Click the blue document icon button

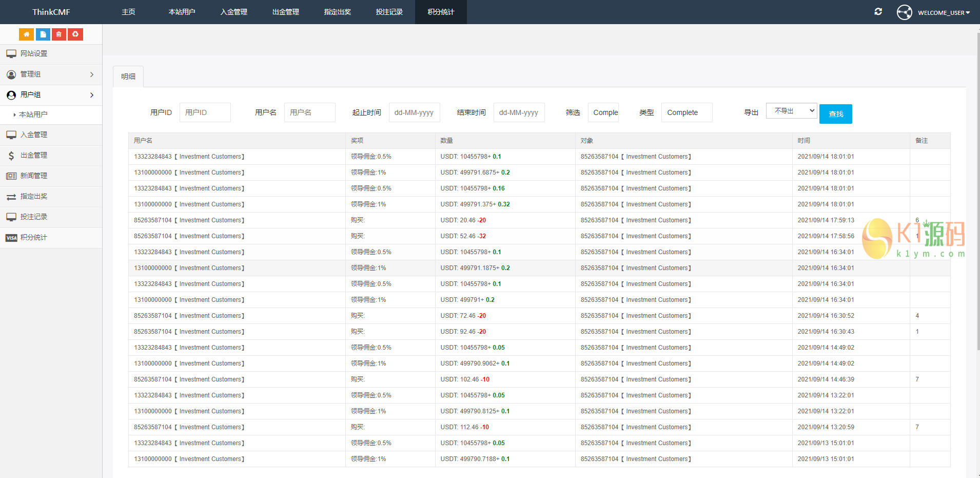pos(43,34)
